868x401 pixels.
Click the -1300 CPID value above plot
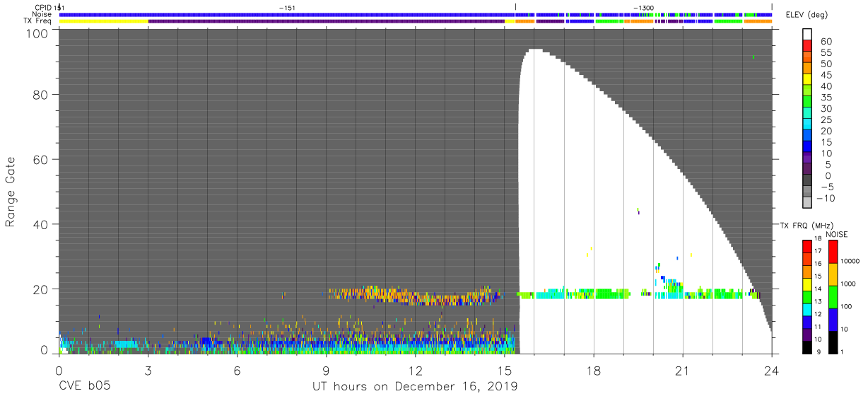coord(643,7)
